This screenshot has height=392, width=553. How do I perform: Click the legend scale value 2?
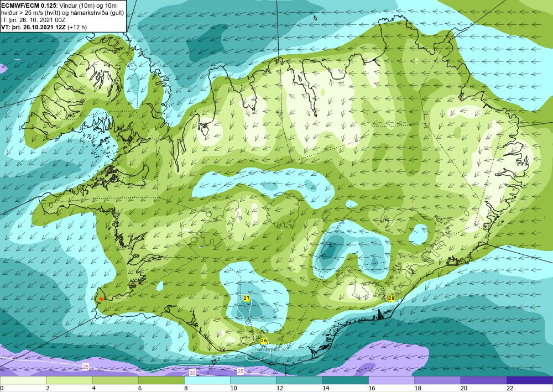click(48, 389)
